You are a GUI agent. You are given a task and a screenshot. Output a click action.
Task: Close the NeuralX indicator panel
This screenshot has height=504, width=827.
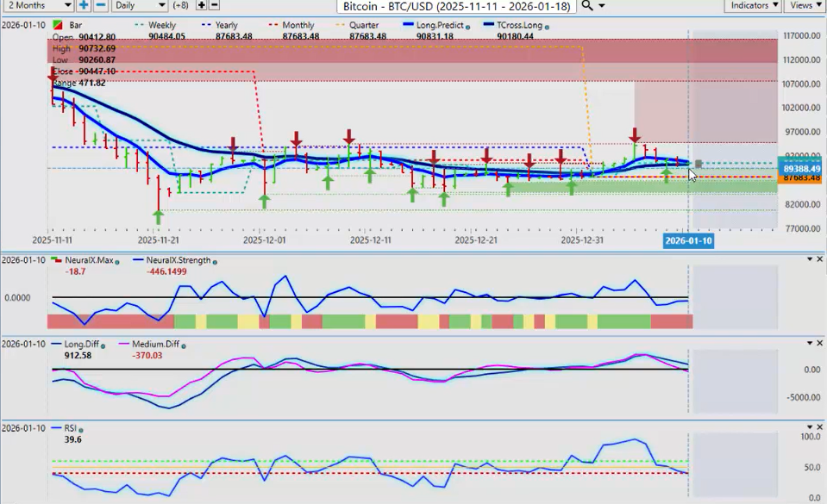point(818,259)
